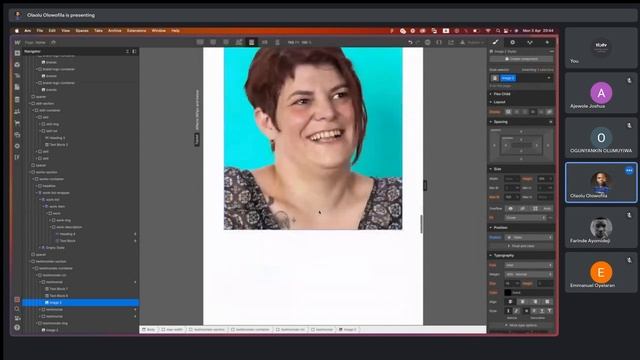Image resolution: width=640 pixels, height=360 pixels.
Task: Open the Fit dropdown under Overflow
Action: click(x=525, y=218)
